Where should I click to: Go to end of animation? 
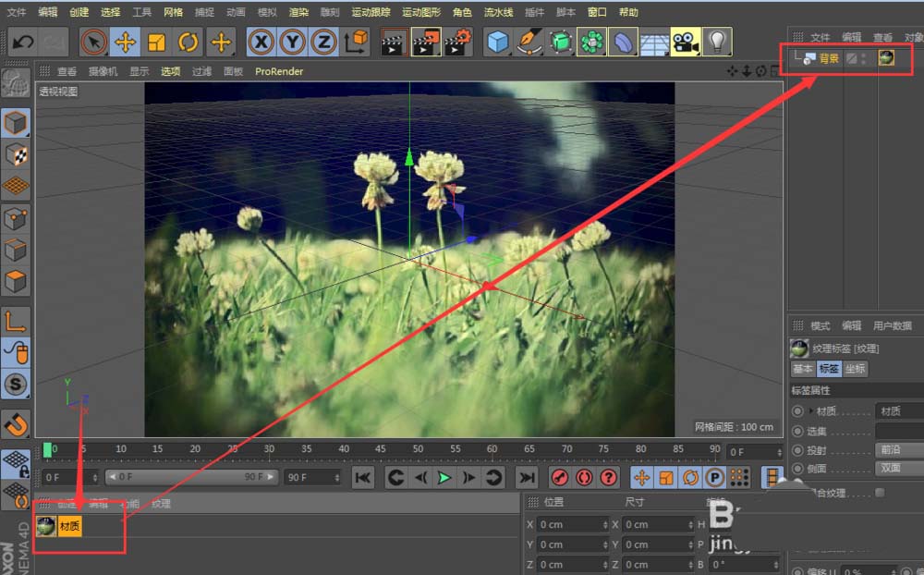click(527, 477)
